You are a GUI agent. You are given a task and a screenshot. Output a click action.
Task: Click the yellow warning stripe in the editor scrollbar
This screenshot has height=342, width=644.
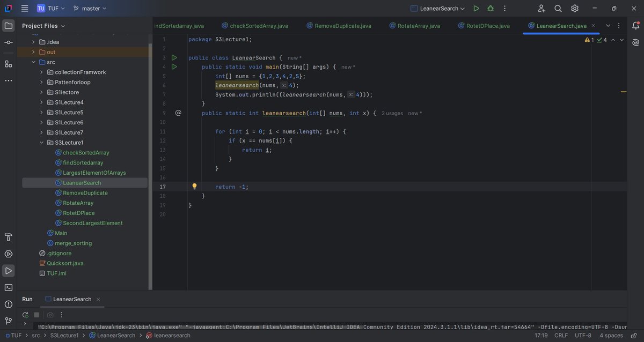click(x=624, y=92)
